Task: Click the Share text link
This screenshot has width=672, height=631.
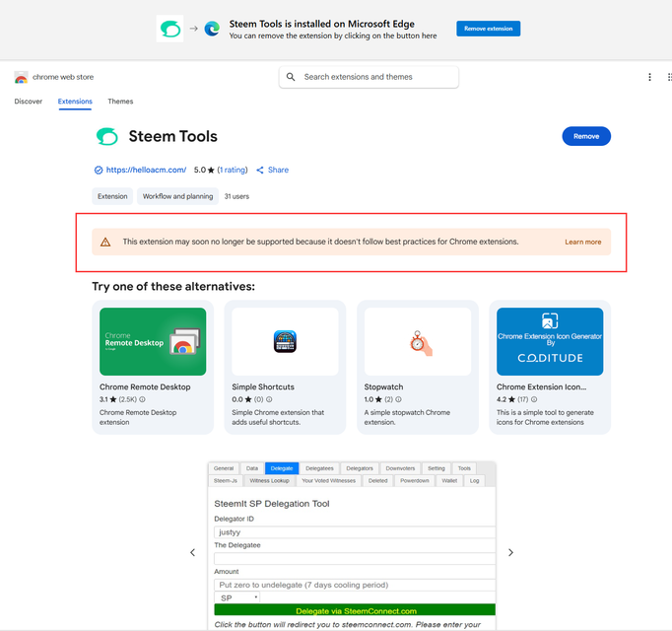Action: point(278,170)
